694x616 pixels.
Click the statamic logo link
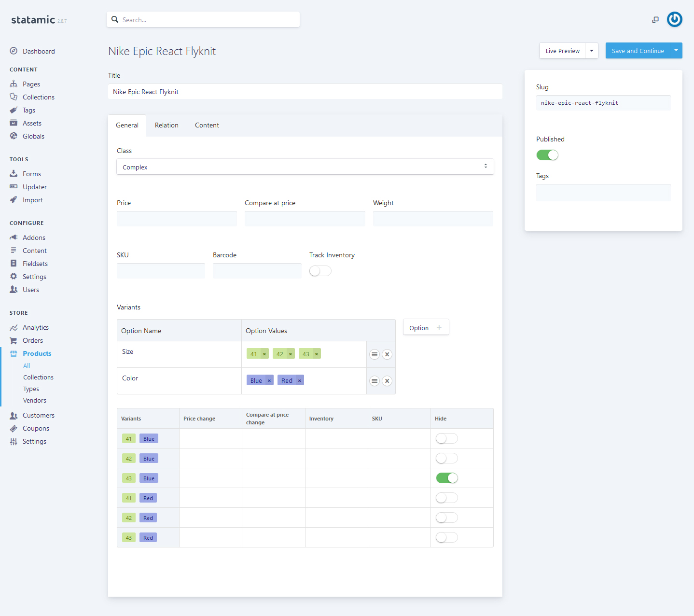[x=33, y=20]
